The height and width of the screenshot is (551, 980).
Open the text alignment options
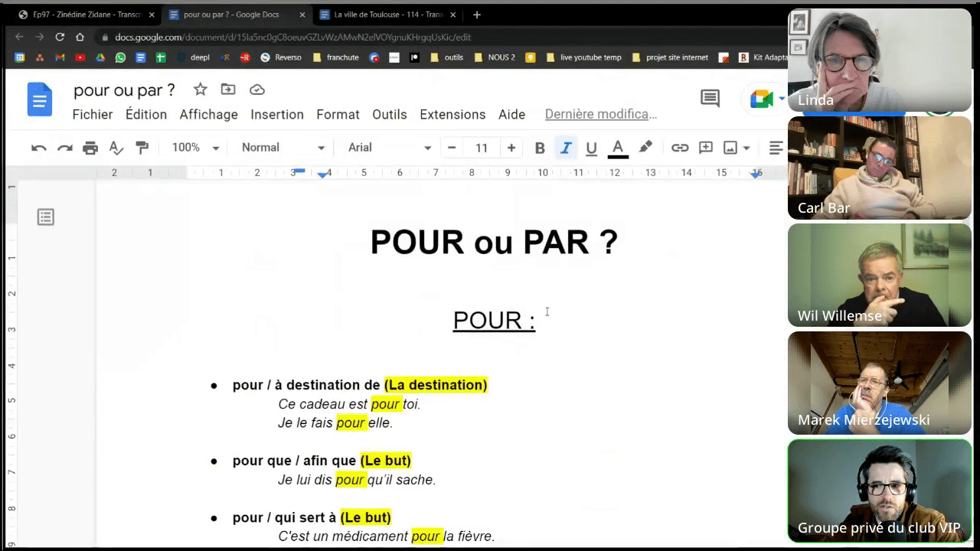(x=776, y=148)
